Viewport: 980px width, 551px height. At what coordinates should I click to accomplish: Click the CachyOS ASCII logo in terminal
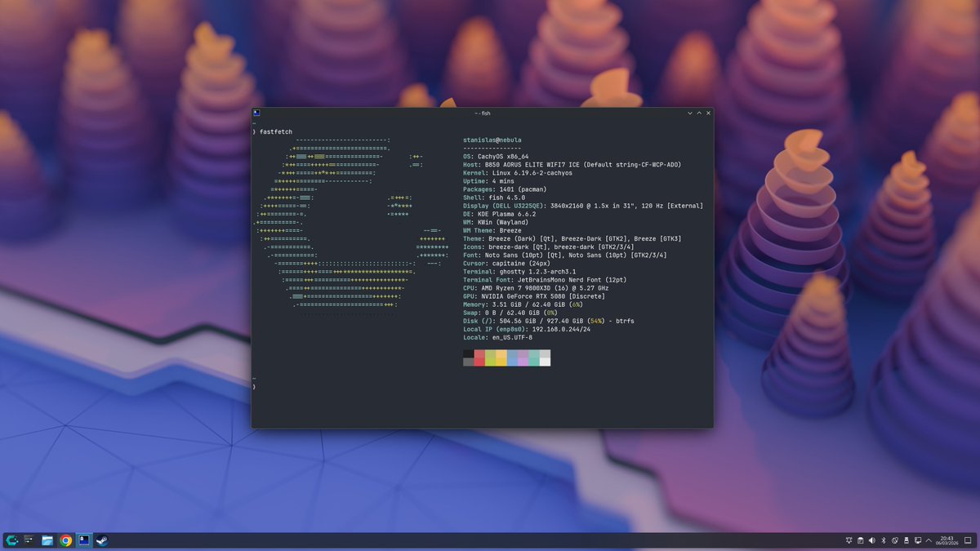pos(351,227)
